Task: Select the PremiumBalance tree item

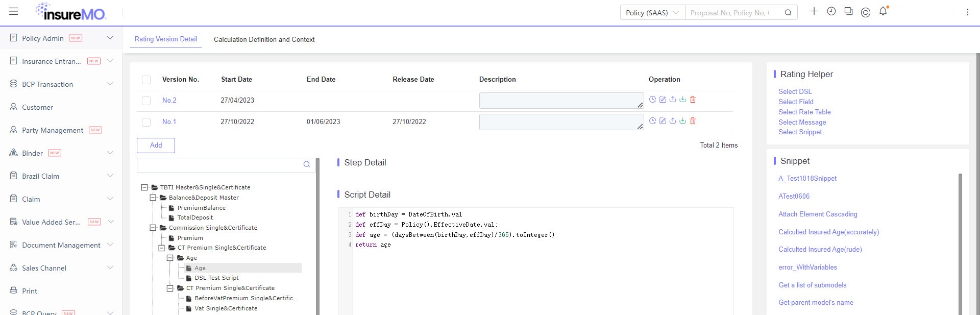Action: tap(201, 208)
